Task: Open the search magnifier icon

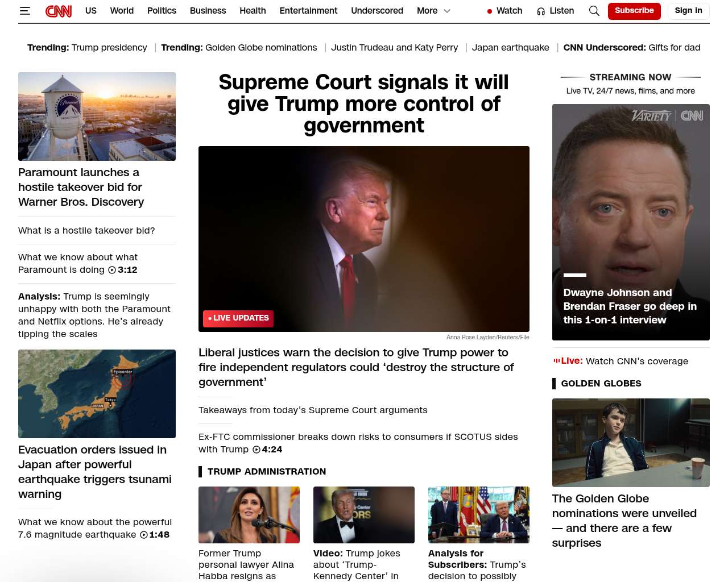Action: (x=594, y=11)
